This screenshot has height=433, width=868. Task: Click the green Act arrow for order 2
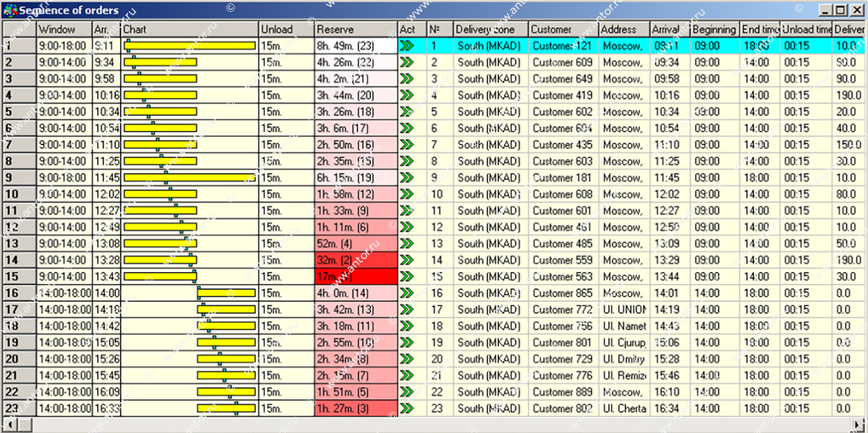click(x=407, y=62)
